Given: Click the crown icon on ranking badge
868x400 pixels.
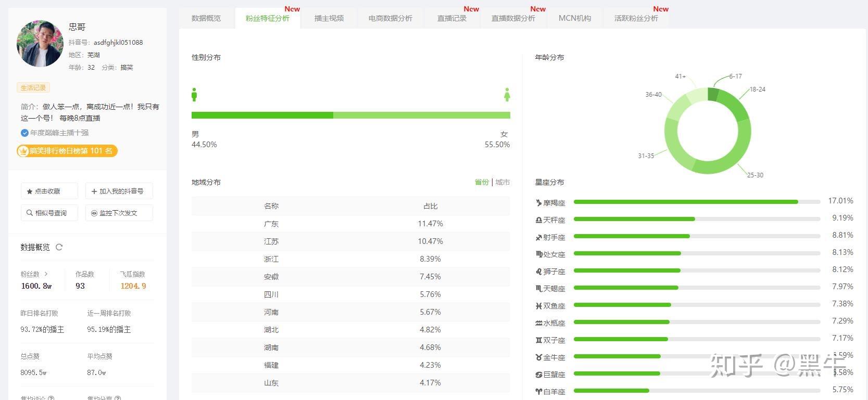Looking at the screenshot, I should pyautogui.click(x=23, y=151).
